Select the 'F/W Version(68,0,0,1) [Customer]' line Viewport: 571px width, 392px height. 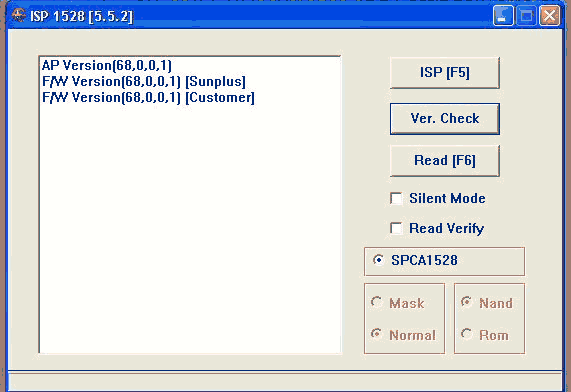[x=148, y=98]
